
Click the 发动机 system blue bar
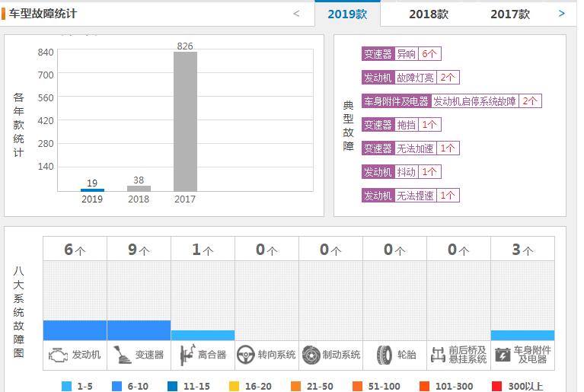coord(75,330)
